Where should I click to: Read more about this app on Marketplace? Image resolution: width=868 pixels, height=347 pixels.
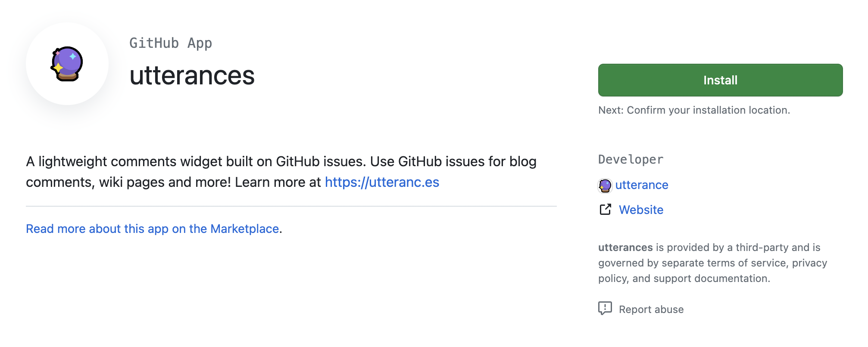(x=152, y=229)
